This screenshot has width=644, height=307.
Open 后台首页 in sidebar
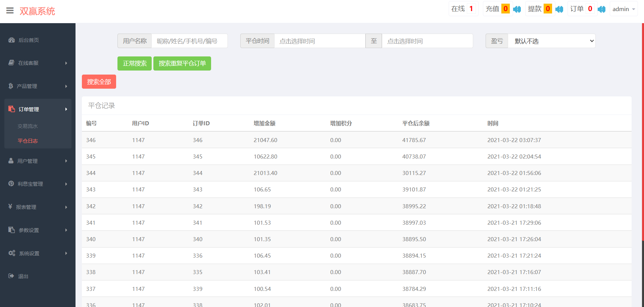point(29,40)
